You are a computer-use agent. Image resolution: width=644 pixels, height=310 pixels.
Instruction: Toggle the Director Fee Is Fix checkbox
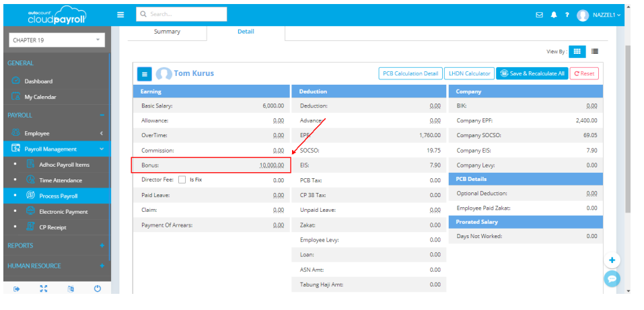182,180
